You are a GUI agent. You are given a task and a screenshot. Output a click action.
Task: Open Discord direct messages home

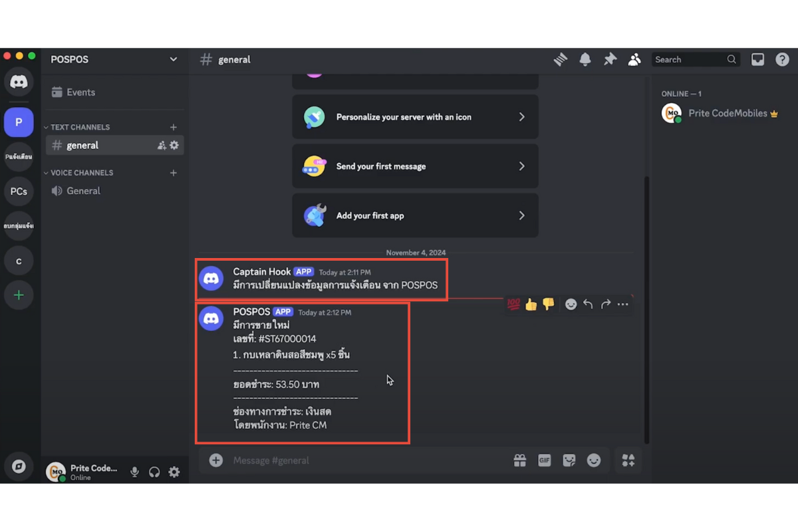point(19,82)
